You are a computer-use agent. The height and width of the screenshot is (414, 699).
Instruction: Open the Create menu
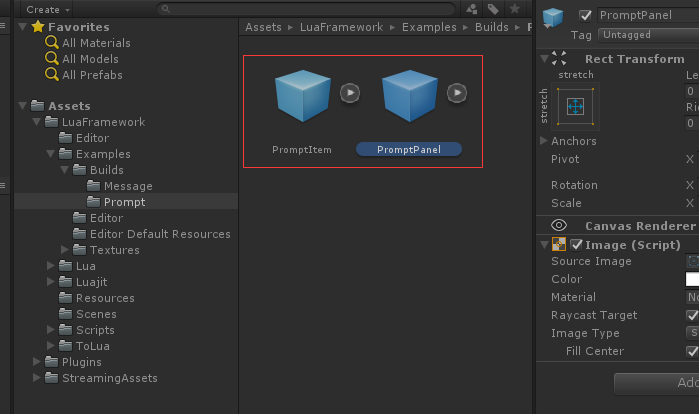pyautogui.click(x=48, y=9)
